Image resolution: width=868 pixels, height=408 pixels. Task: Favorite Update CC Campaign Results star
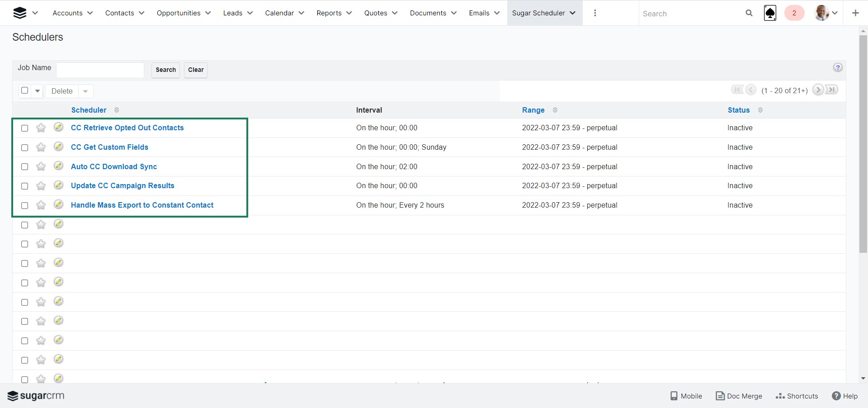click(41, 186)
